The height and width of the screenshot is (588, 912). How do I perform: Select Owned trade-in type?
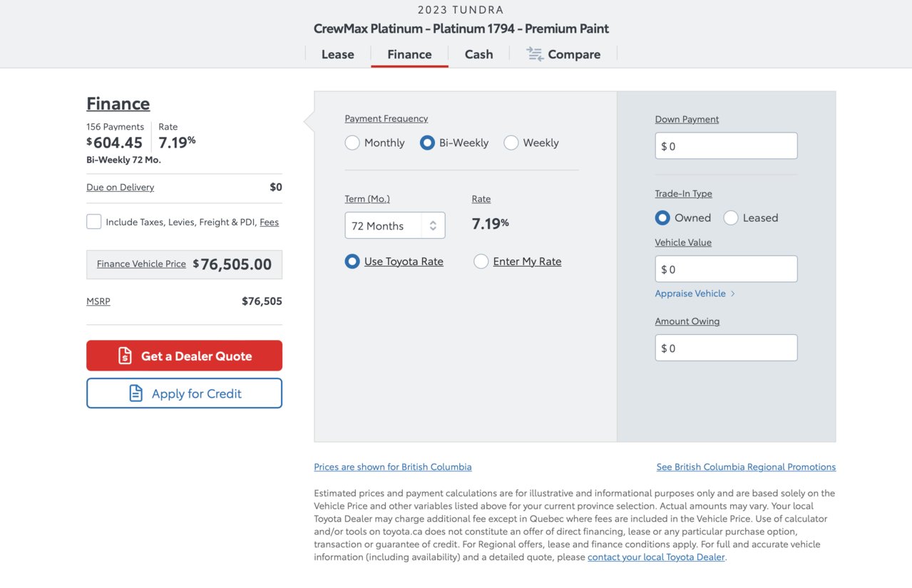pyautogui.click(x=662, y=218)
